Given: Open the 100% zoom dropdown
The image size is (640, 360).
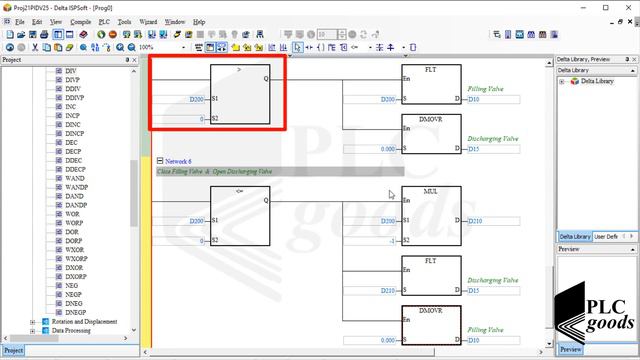Looking at the screenshot, I should pos(183,47).
